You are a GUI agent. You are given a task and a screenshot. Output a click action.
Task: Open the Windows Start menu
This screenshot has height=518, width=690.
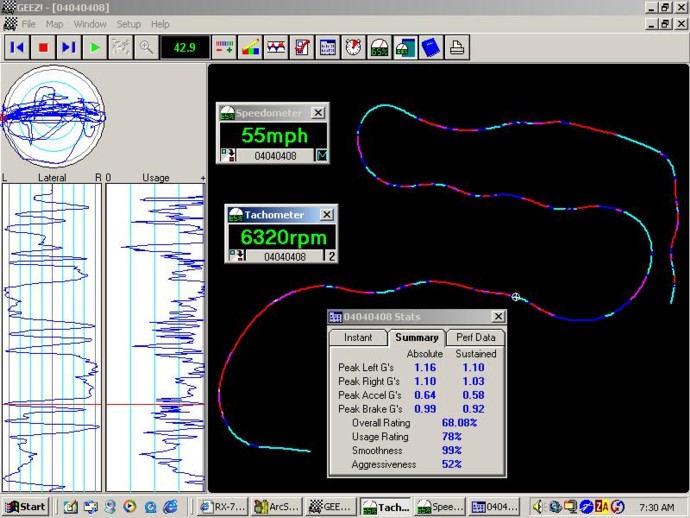coord(26,507)
